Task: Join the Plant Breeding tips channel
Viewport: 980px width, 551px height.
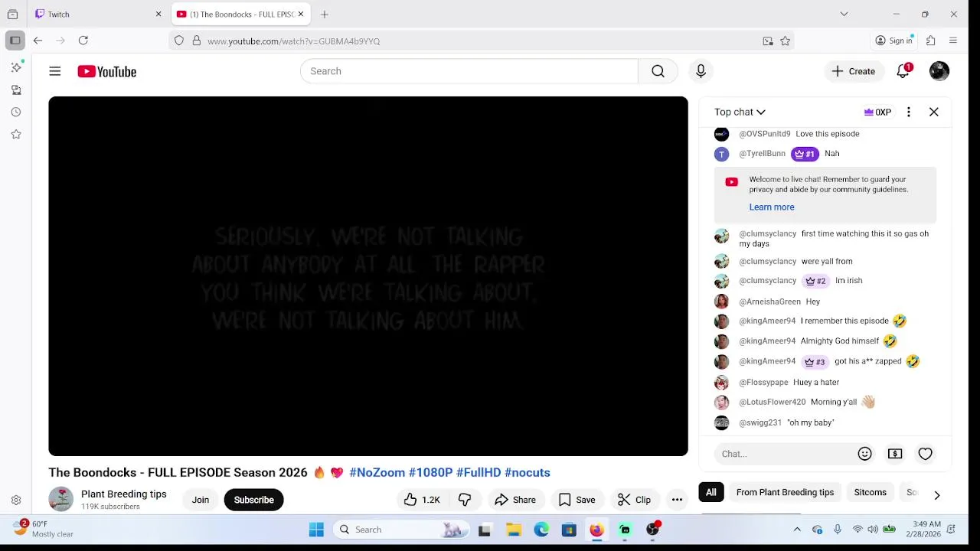Action: [201, 500]
